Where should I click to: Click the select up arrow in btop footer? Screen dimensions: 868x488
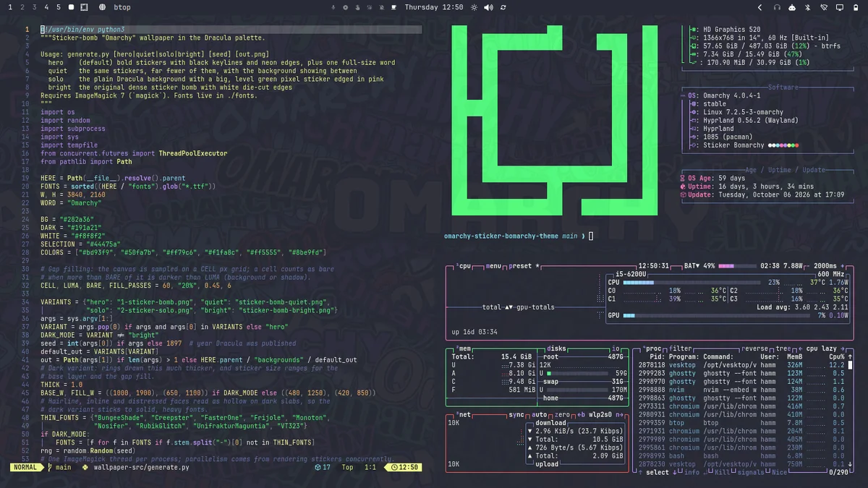(x=639, y=472)
